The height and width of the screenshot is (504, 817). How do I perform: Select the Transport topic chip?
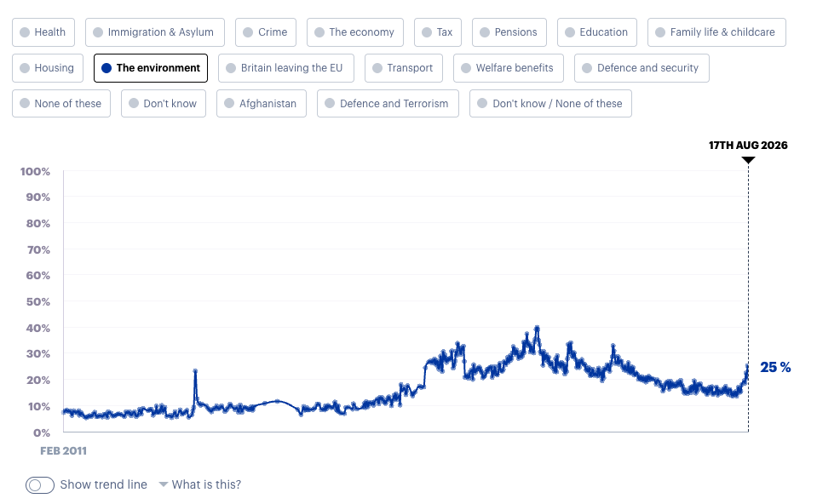tap(403, 68)
